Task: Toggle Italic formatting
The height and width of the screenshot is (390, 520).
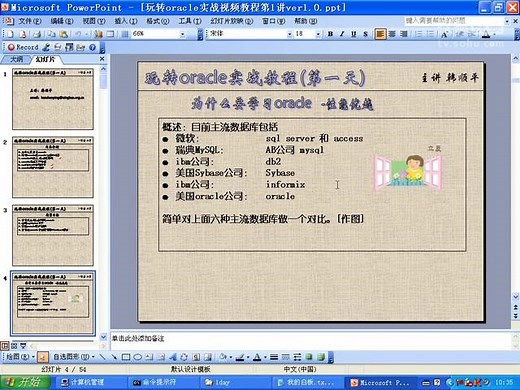Action: [x=342, y=34]
